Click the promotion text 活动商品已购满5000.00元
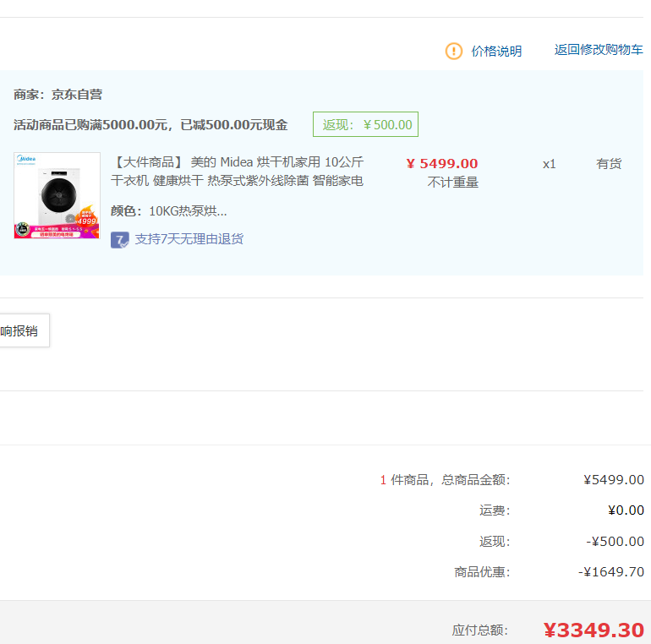The width and height of the screenshot is (651, 644). tap(90, 124)
